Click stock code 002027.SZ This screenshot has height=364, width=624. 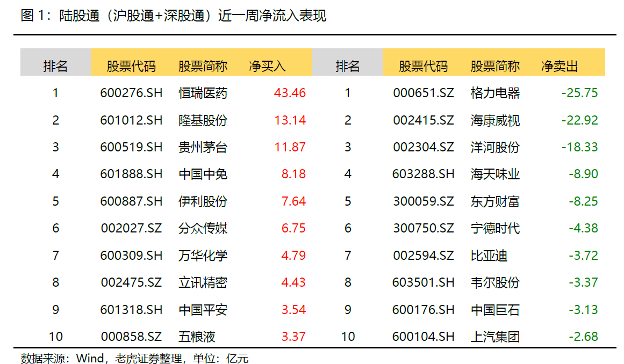[131, 228]
